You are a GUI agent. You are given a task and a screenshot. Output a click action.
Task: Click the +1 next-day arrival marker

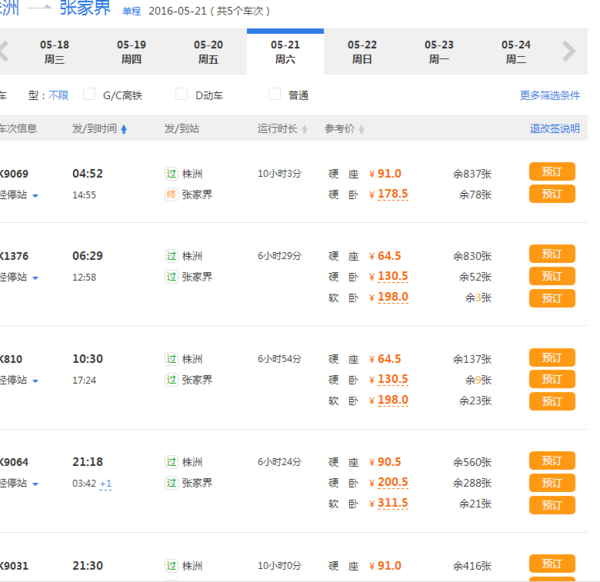pyautogui.click(x=106, y=484)
